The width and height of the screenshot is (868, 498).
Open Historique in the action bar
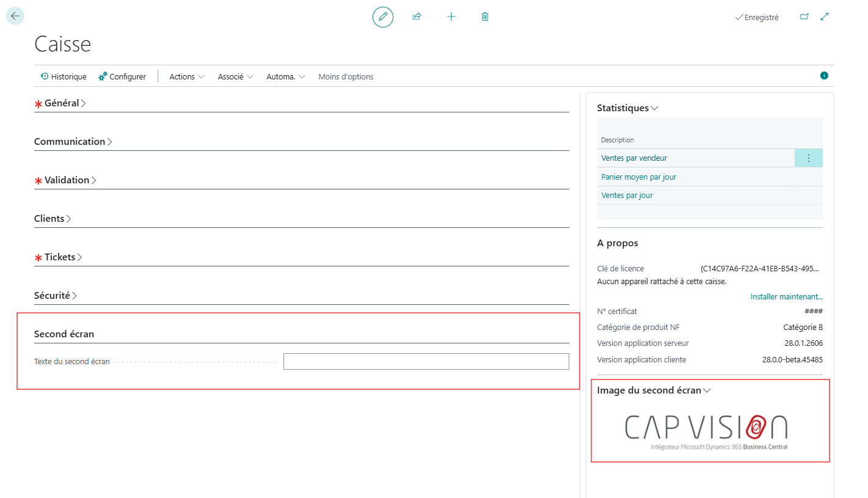pos(64,76)
